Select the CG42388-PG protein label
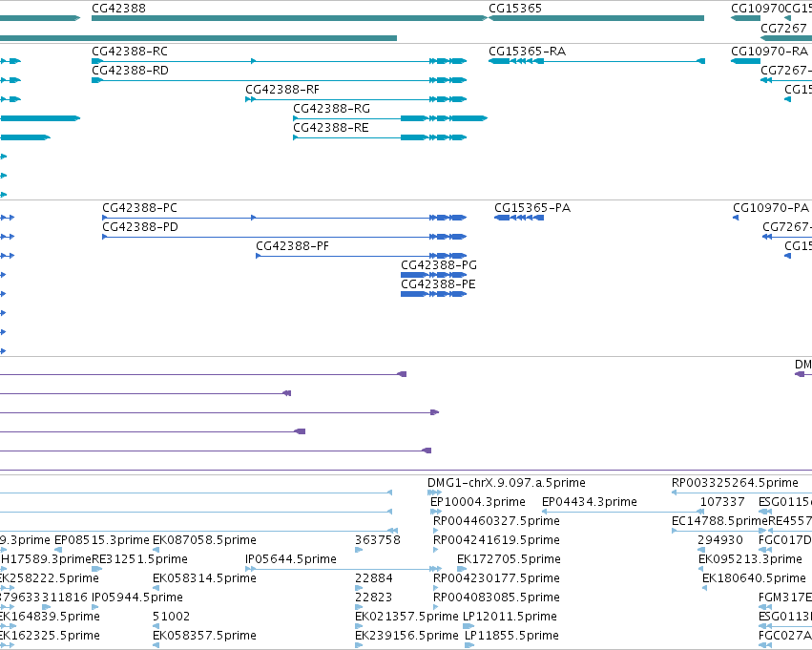Viewport: 812px width, 650px height. click(x=439, y=265)
